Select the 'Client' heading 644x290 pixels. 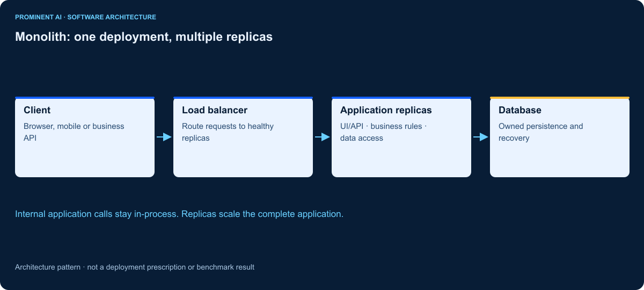click(37, 110)
